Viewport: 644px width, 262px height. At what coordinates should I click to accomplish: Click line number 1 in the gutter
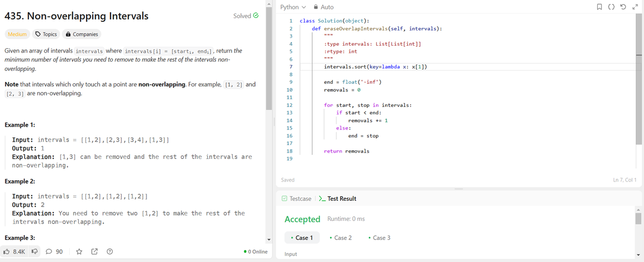point(290,21)
